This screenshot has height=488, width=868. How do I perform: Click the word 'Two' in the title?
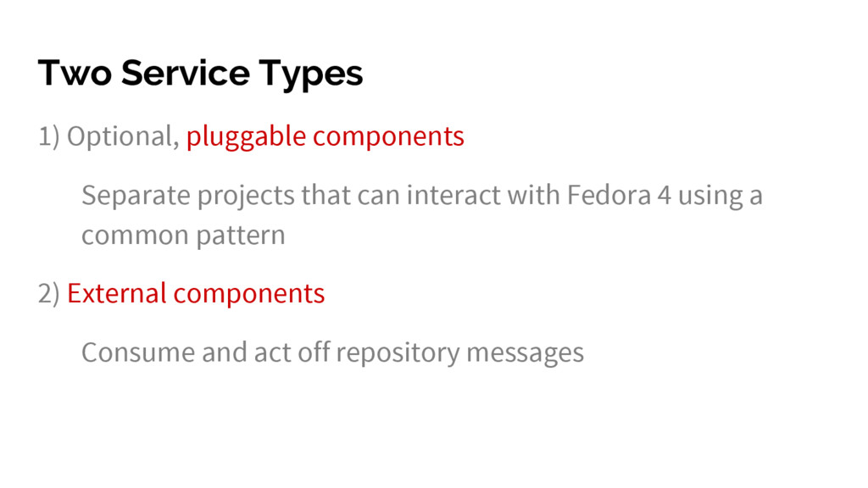(x=75, y=73)
